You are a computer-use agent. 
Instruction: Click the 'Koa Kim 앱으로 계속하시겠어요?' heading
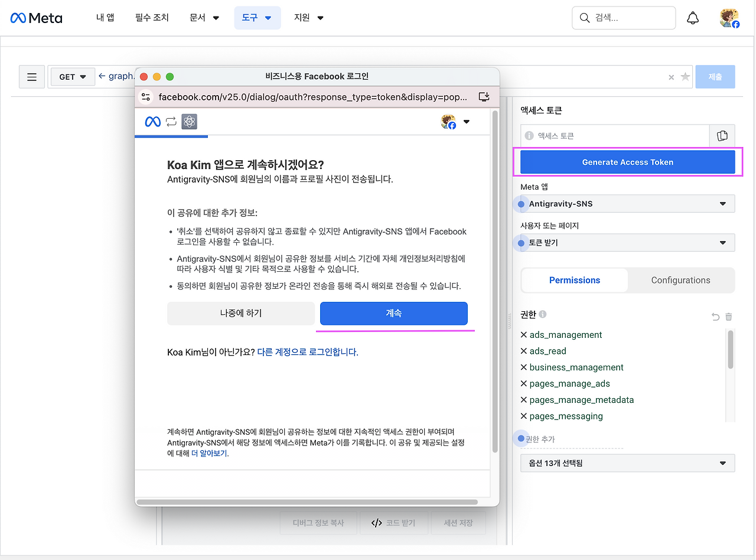point(246,165)
